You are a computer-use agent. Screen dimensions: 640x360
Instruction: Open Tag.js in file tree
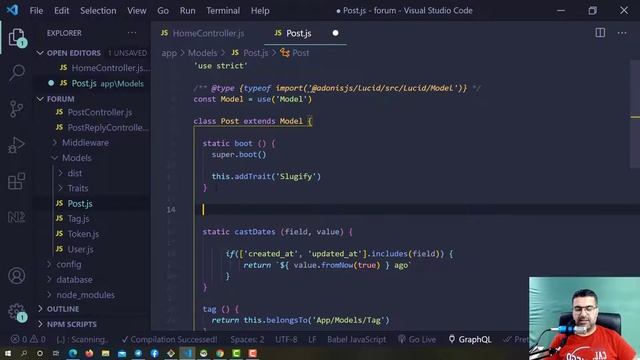tap(78, 219)
